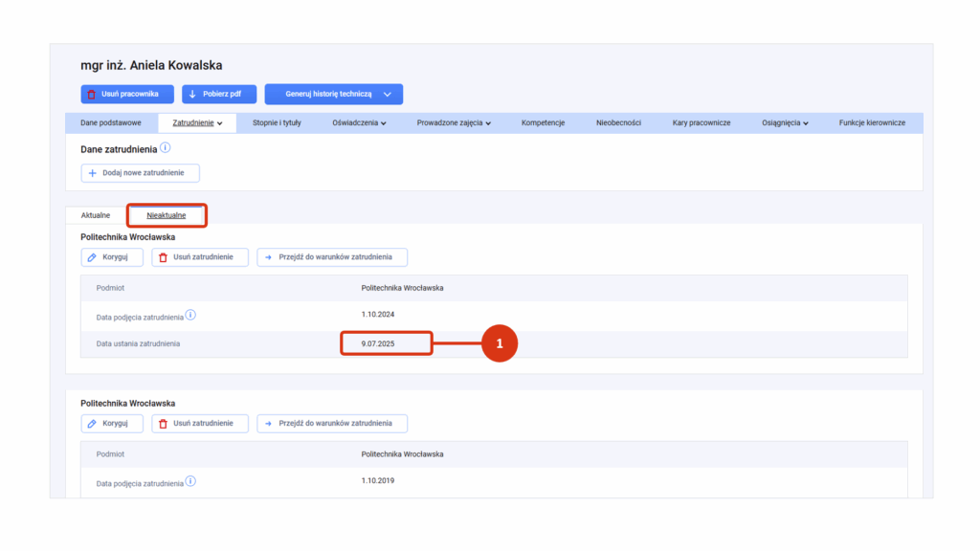Click info icon beside second Data podjęcia zatrudnienia
Screen dimensions: 980x551
[190, 481]
